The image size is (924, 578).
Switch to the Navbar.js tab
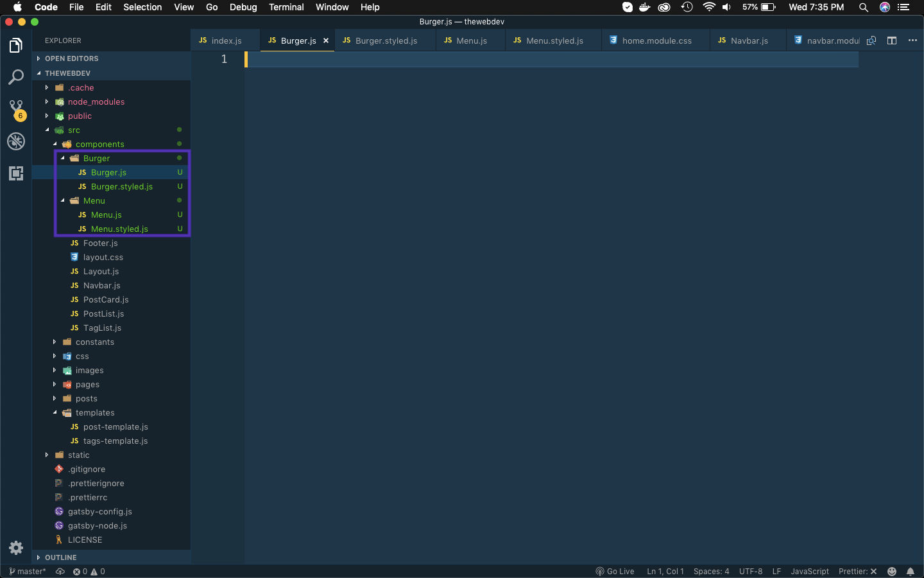748,40
